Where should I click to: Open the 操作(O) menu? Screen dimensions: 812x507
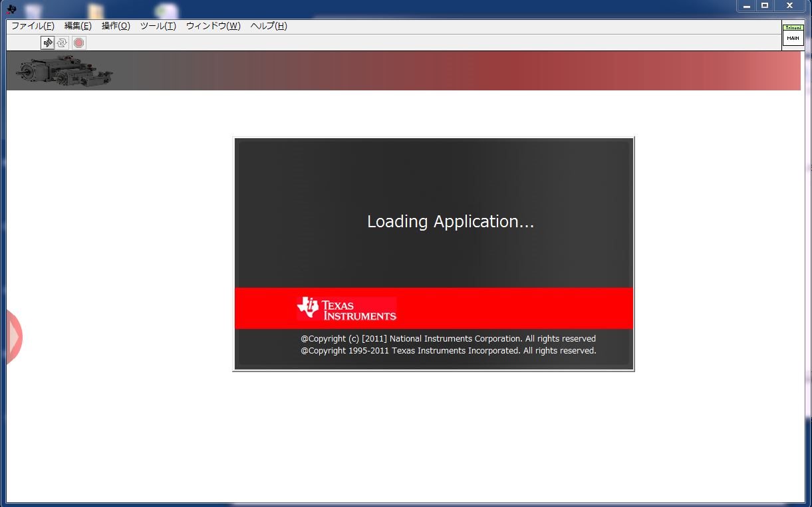click(116, 26)
